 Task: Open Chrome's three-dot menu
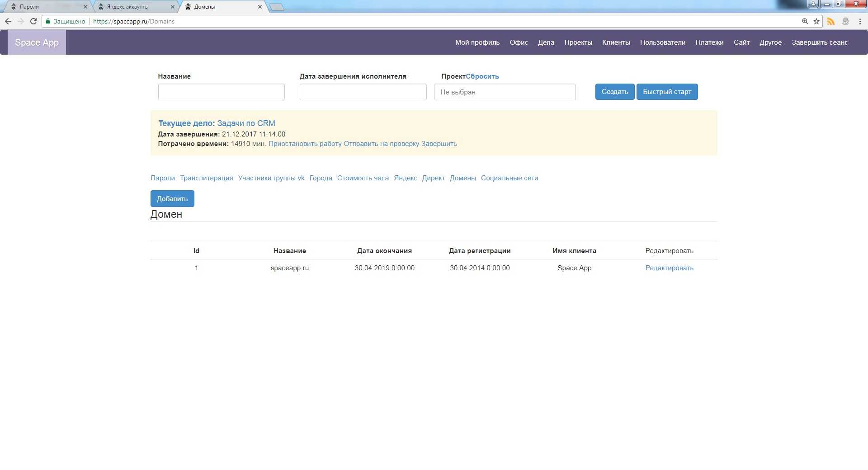pyautogui.click(x=860, y=21)
